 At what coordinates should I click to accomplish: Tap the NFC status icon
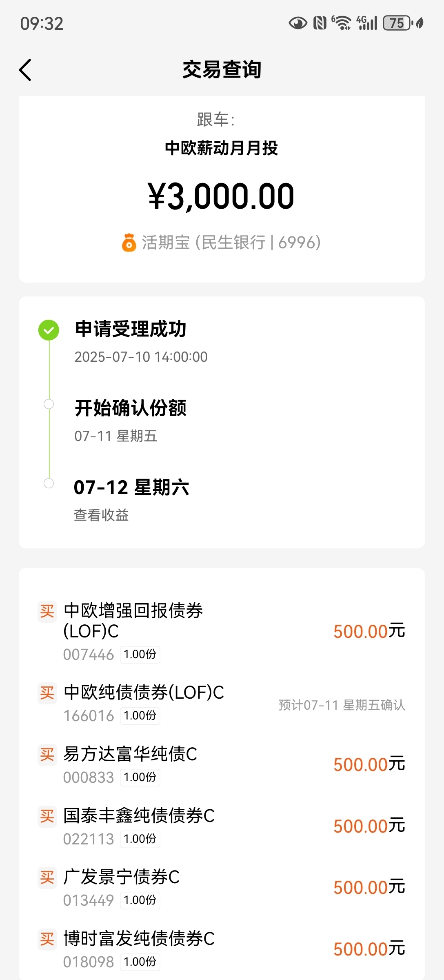[x=320, y=23]
